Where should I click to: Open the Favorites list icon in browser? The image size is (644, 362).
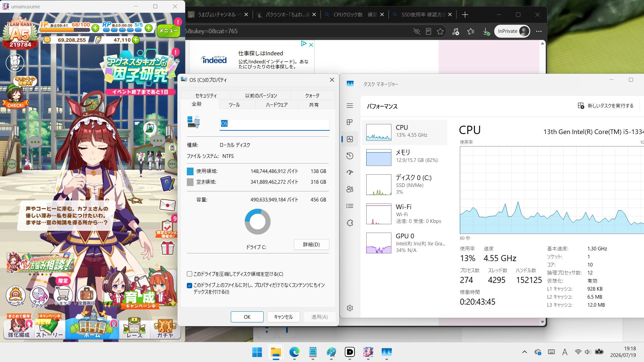tap(471, 31)
